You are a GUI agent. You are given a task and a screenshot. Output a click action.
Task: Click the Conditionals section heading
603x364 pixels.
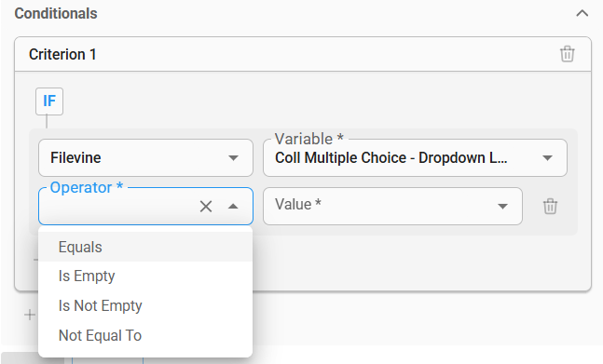(56, 13)
